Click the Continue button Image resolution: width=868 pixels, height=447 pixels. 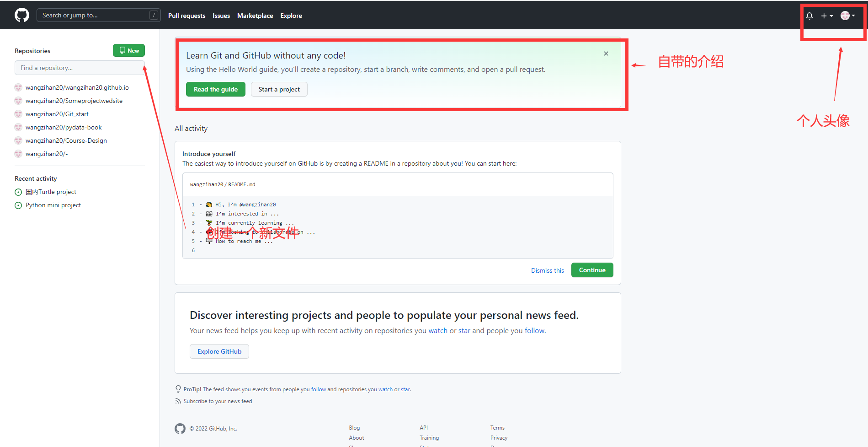[592, 270]
